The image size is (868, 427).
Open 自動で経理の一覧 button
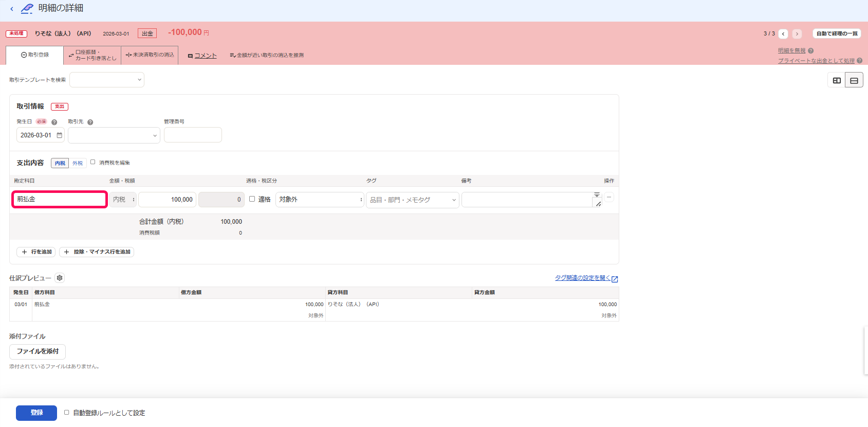click(837, 33)
